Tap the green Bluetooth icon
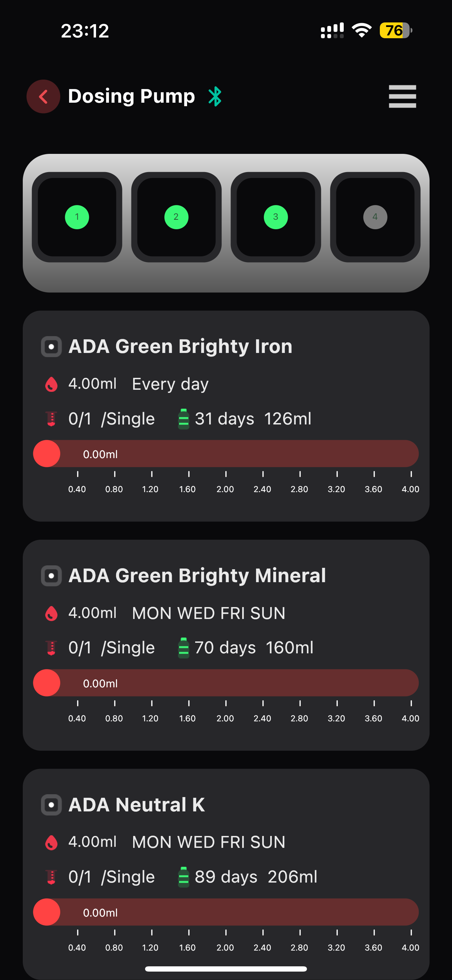This screenshot has height=980, width=452. coord(215,96)
